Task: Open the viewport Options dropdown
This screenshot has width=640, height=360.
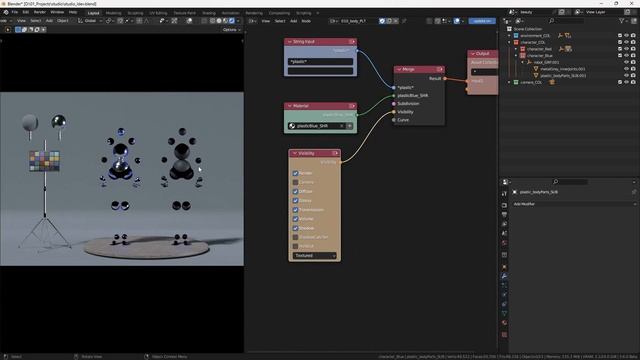Action: [x=231, y=30]
